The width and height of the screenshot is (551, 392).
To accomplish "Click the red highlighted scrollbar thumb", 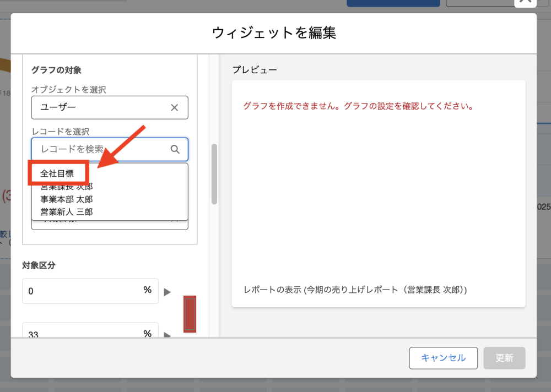I will click(x=190, y=314).
